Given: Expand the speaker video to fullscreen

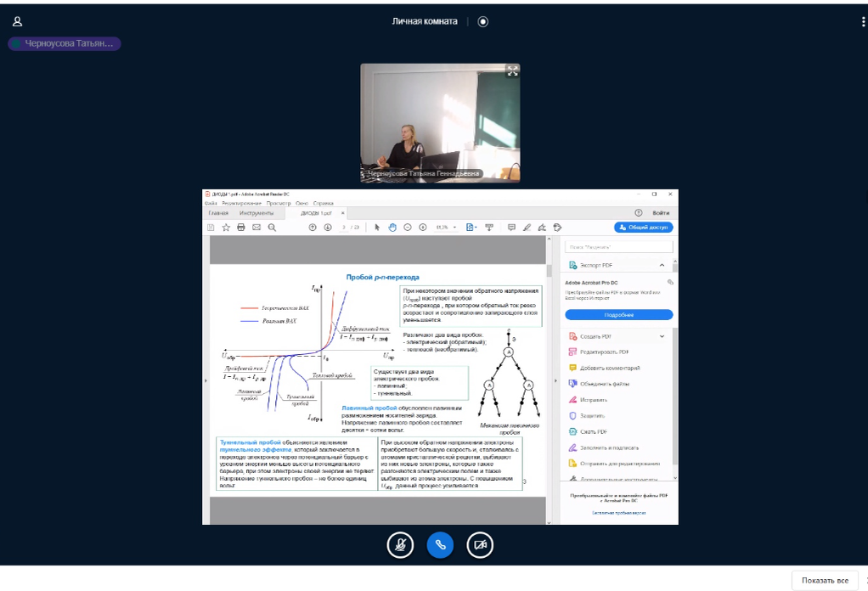Looking at the screenshot, I should (x=513, y=70).
